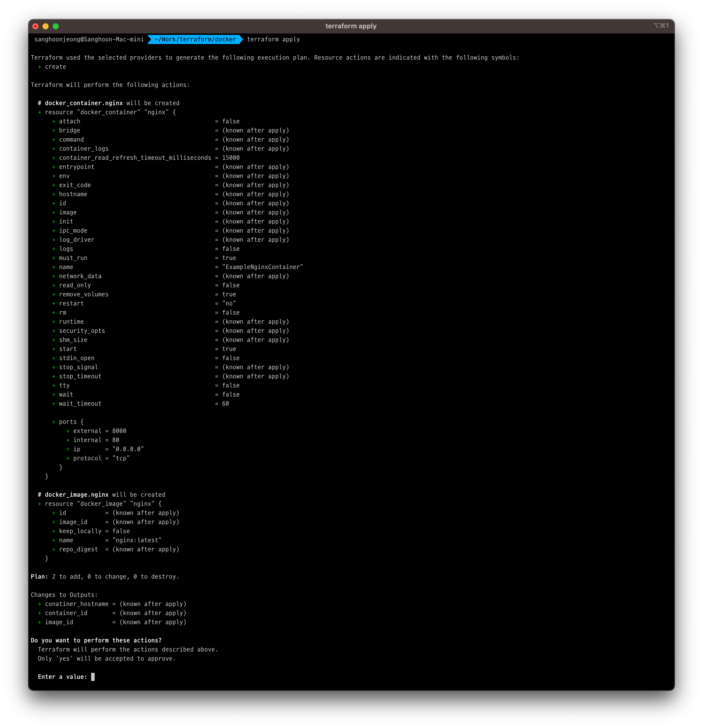Click the 15000 timeout milliseconds value

coord(231,158)
